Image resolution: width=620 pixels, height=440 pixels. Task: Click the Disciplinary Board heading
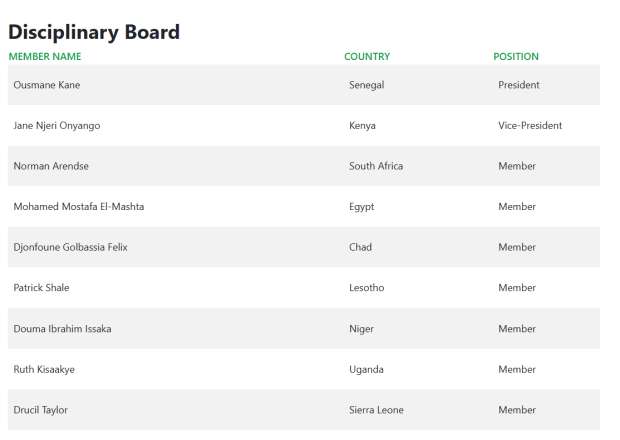click(x=94, y=32)
